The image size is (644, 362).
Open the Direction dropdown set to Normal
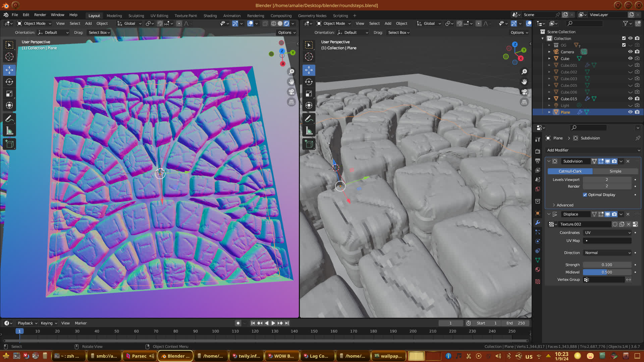[x=607, y=253]
